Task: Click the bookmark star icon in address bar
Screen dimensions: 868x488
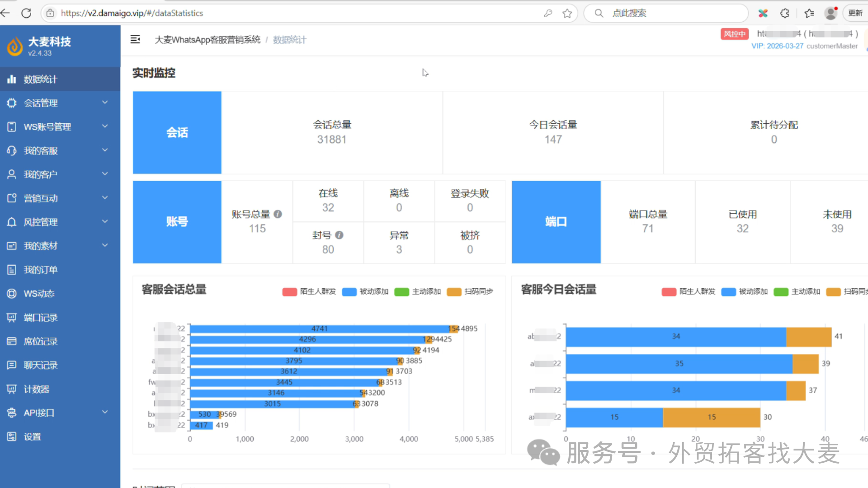Action: (567, 13)
